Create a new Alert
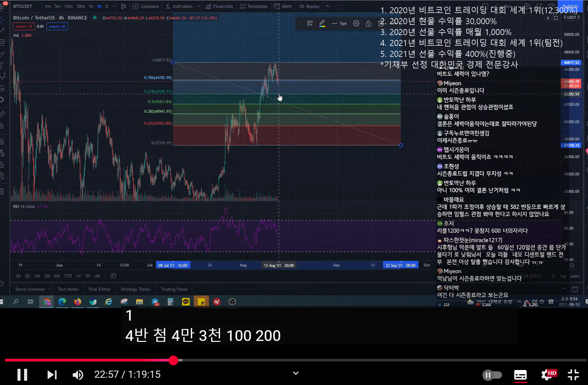 [283, 6]
